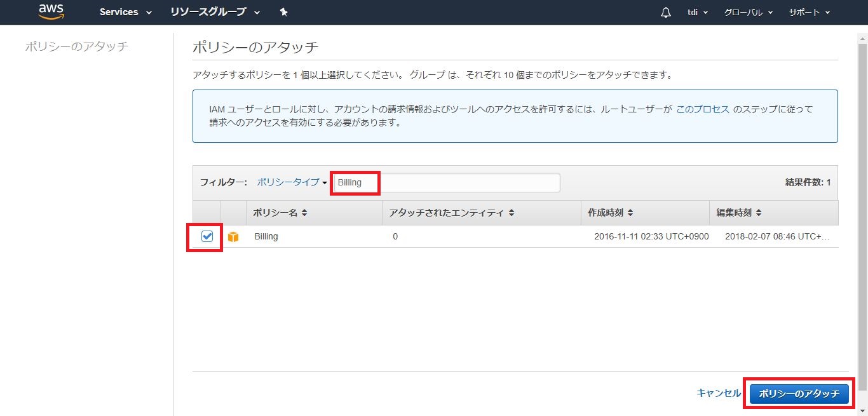This screenshot has height=416, width=868.
Task: Sort by policy name column arrows
Action: [x=304, y=213]
